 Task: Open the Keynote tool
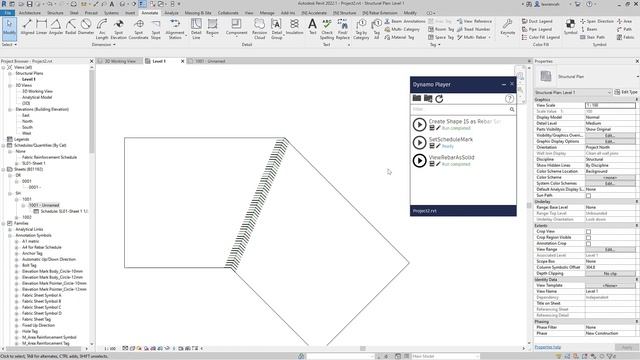pyautogui.click(x=507, y=27)
